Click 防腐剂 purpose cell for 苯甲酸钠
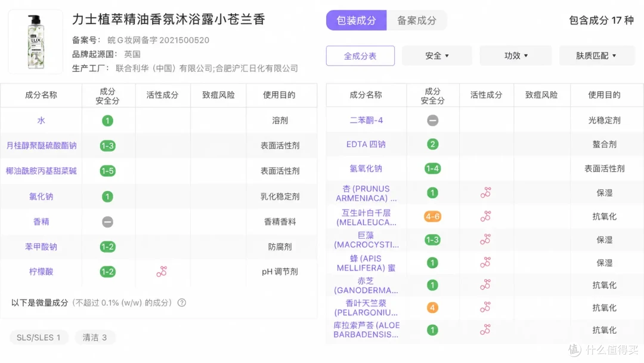The height and width of the screenshot is (363, 644). [280, 247]
